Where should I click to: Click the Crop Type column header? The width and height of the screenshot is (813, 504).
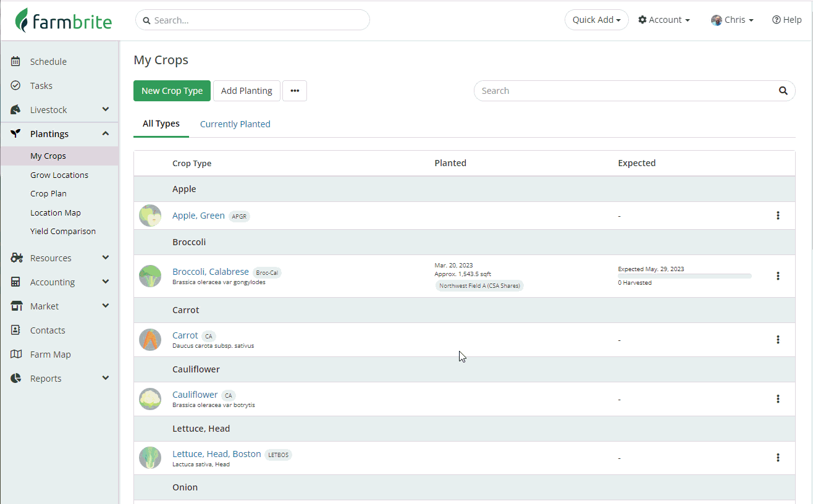pyautogui.click(x=192, y=164)
